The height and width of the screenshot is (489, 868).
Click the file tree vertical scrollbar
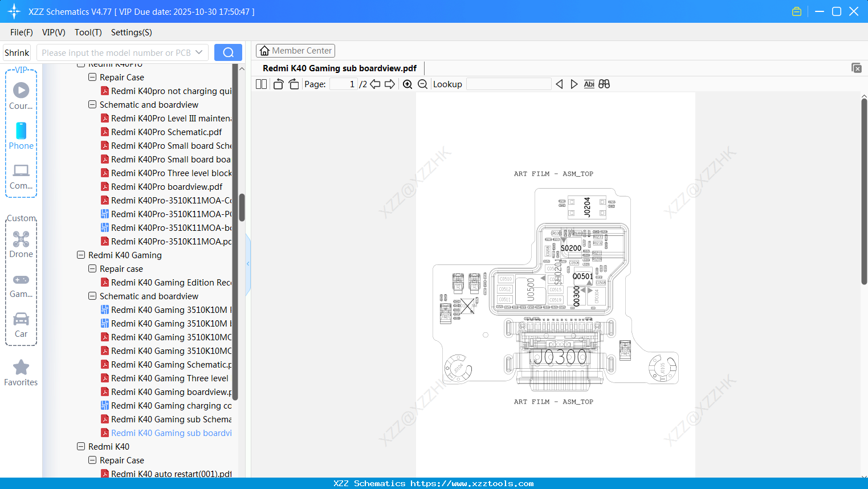[242, 207]
